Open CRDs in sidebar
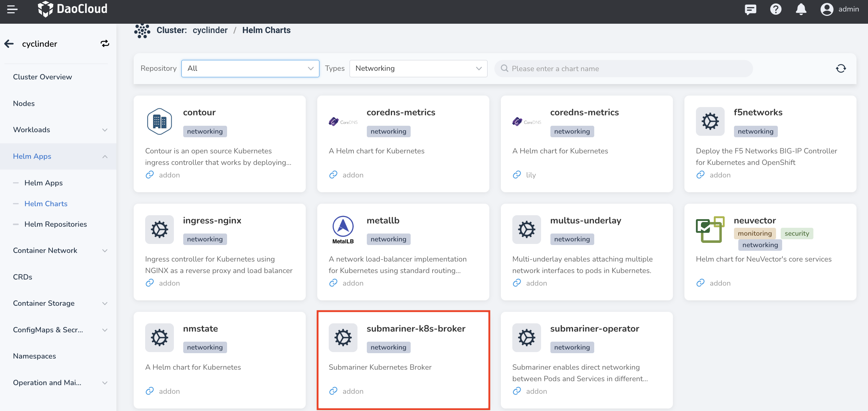The image size is (868, 411). point(23,277)
